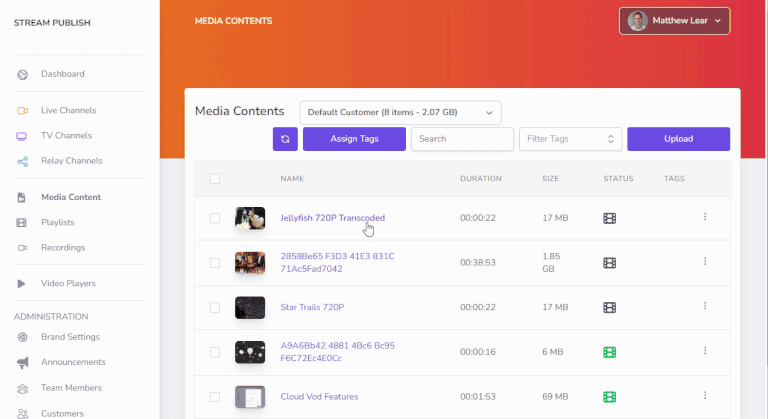768x419 pixels.
Task: Go to Live Channels
Action: pos(69,111)
